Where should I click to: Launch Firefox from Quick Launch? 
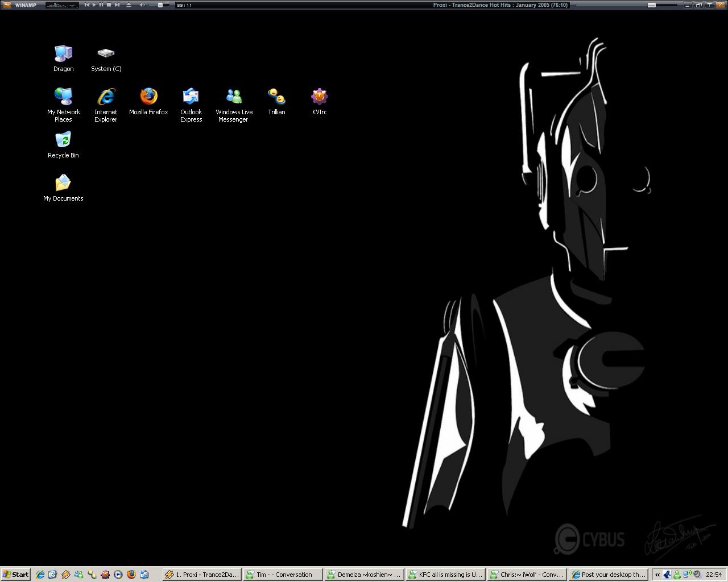coord(131,575)
